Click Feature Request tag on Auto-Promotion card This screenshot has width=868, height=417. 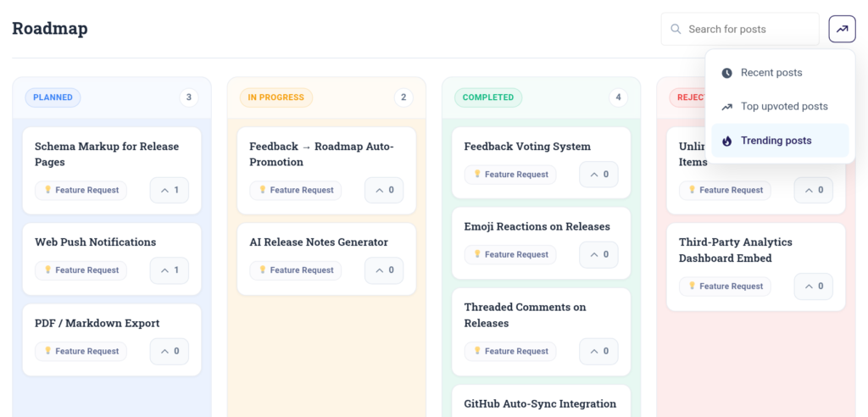tap(296, 190)
